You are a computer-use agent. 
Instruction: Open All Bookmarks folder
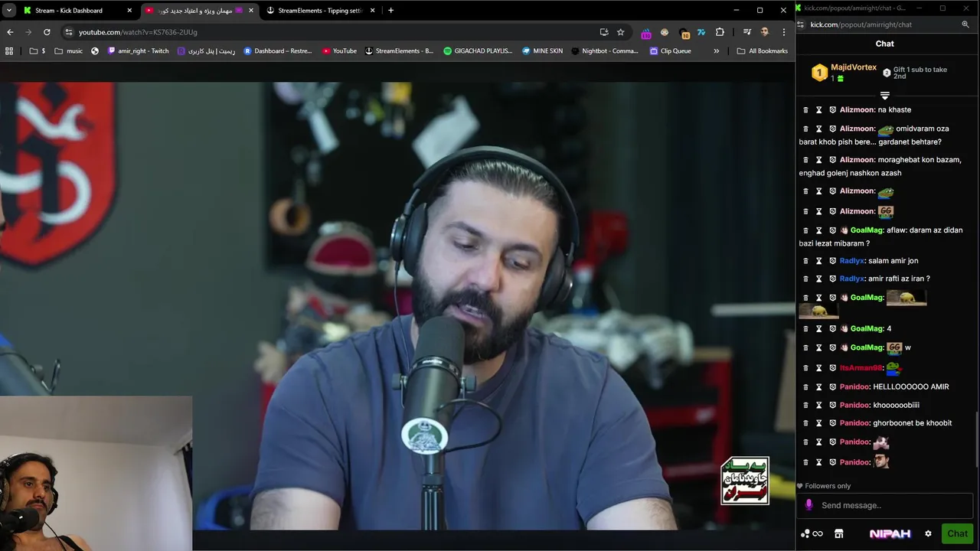[x=762, y=51]
